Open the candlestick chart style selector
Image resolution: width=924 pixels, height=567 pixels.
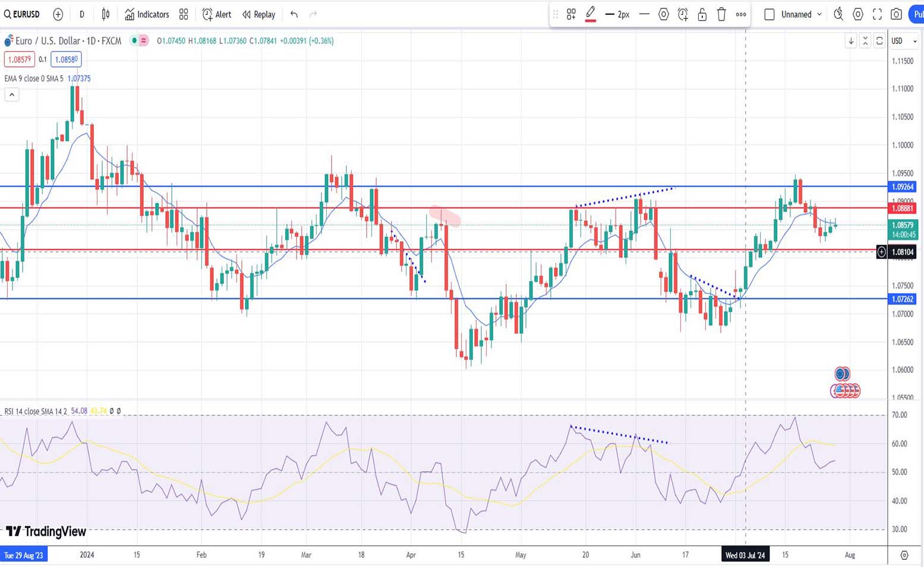106,14
